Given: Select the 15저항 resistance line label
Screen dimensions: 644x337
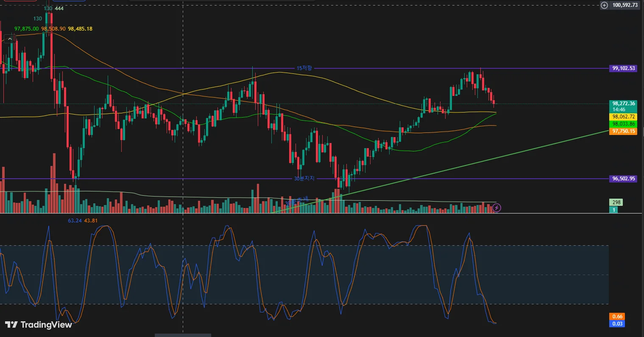Looking at the screenshot, I should coord(304,68).
